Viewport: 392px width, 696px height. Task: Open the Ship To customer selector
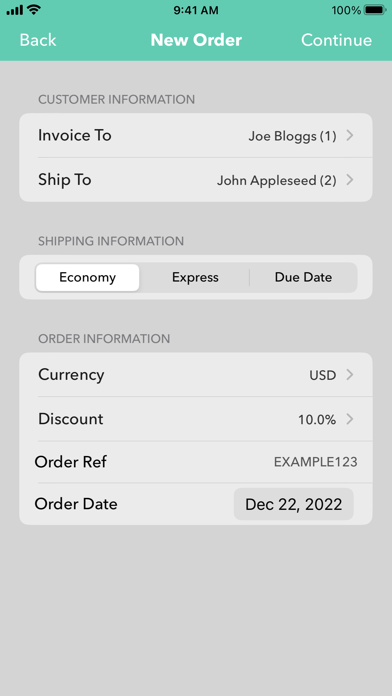[196, 180]
